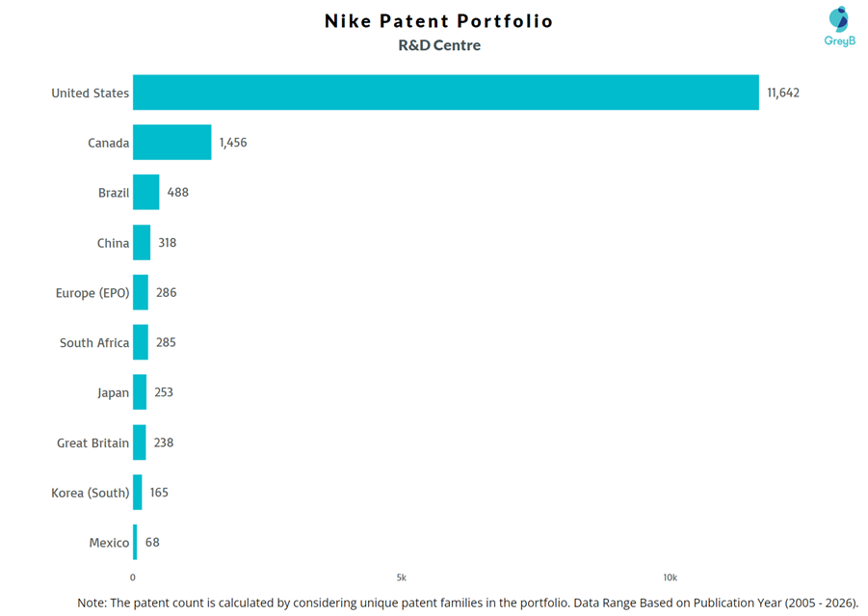Click the GreyB logo icon
This screenshot has width=868, height=616.
click(x=839, y=20)
